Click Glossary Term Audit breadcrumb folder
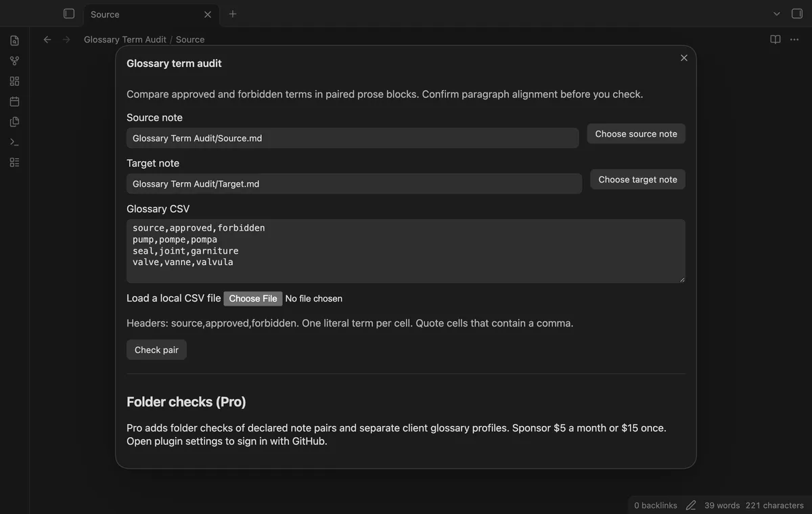The height and width of the screenshot is (514, 812). coord(125,39)
